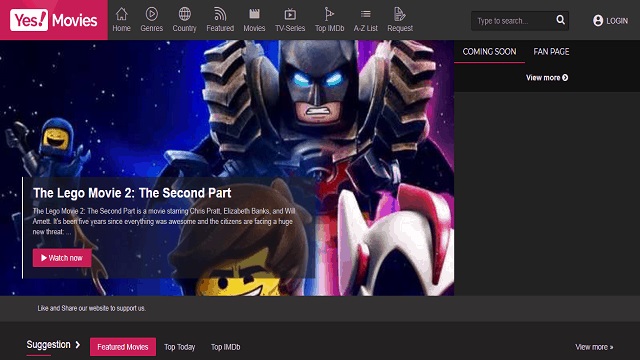Open the TV-Series television icon
640x360 pixels.
(290, 14)
